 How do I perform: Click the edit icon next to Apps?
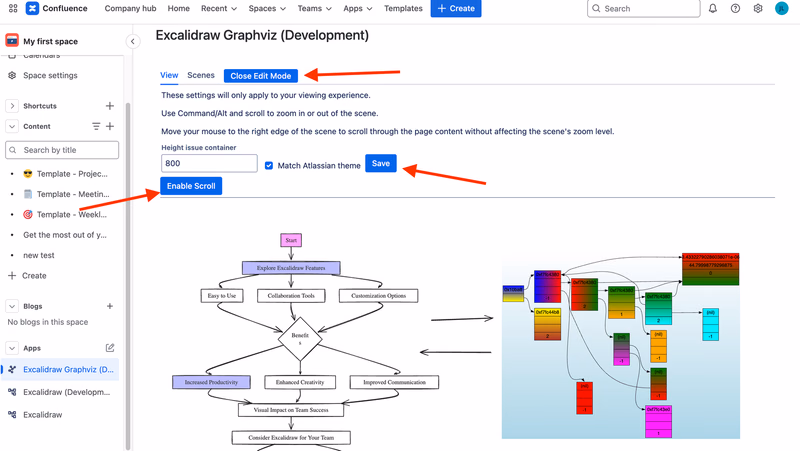click(x=110, y=348)
